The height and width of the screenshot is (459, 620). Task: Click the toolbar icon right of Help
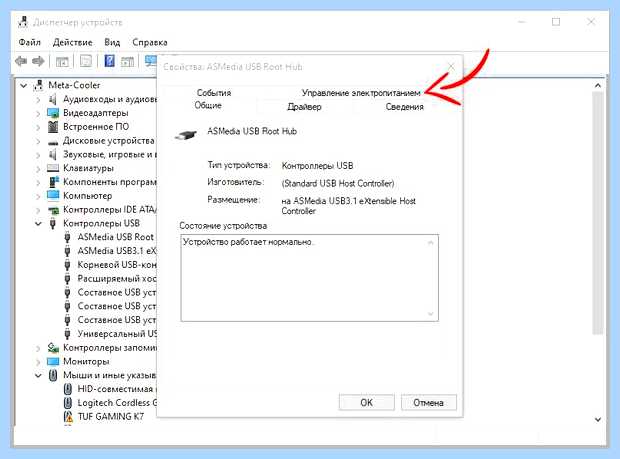[127, 61]
